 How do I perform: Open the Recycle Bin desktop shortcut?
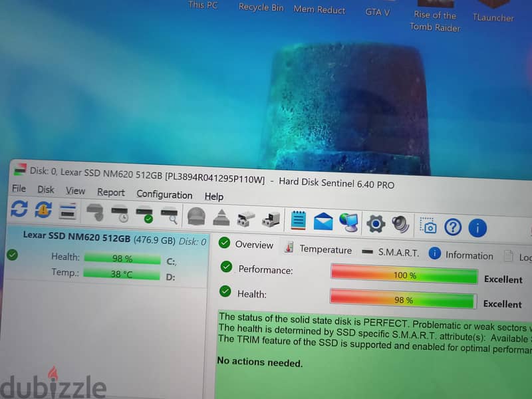click(261, 7)
